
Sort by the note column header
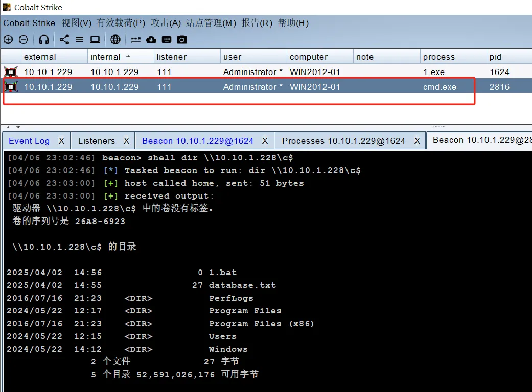(x=386, y=57)
